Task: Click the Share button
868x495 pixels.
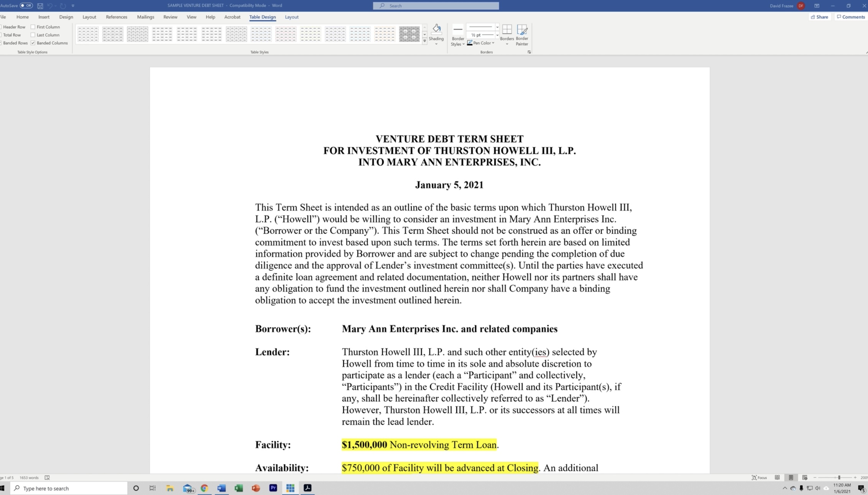Action: pyautogui.click(x=820, y=17)
